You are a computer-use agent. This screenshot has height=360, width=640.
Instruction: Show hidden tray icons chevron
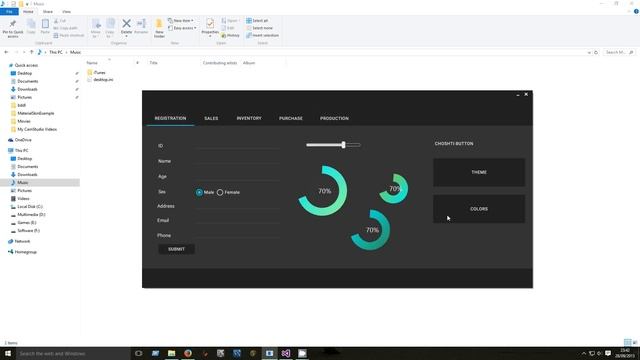tap(584, 353)
